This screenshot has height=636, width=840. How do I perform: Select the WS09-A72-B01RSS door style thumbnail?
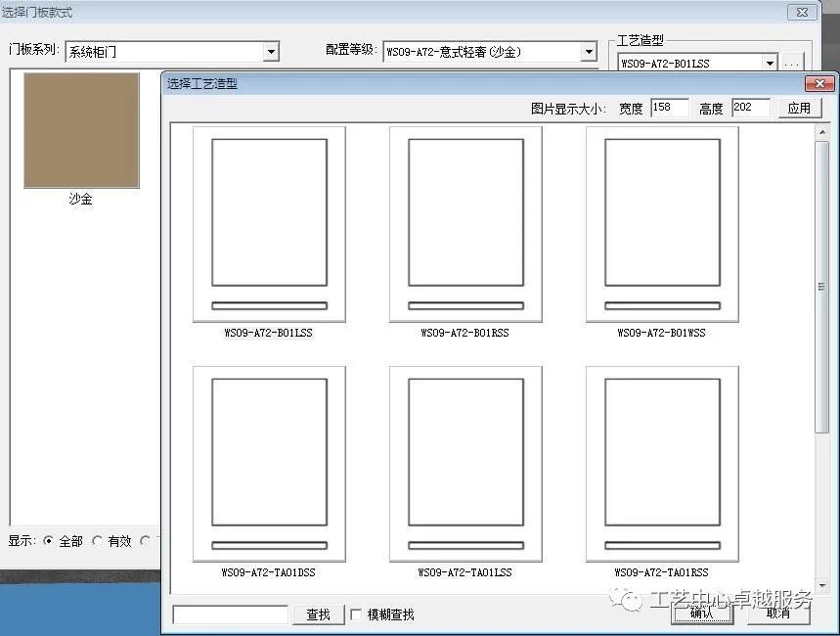click(x=465, y=221)
